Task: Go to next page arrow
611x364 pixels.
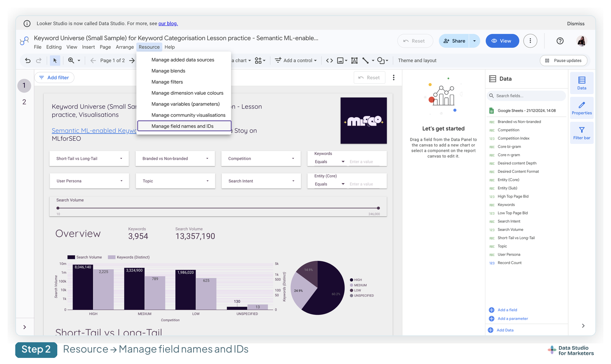Action: coord(132,60)
